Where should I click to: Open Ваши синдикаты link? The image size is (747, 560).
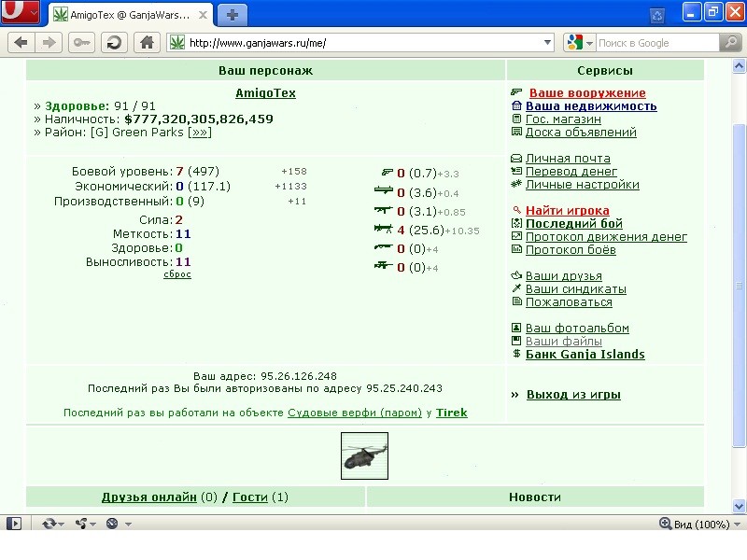[x=575, y=288]
